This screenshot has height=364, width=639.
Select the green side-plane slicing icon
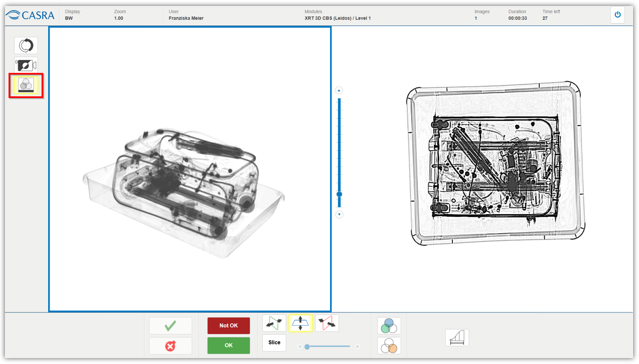(274, 323)
